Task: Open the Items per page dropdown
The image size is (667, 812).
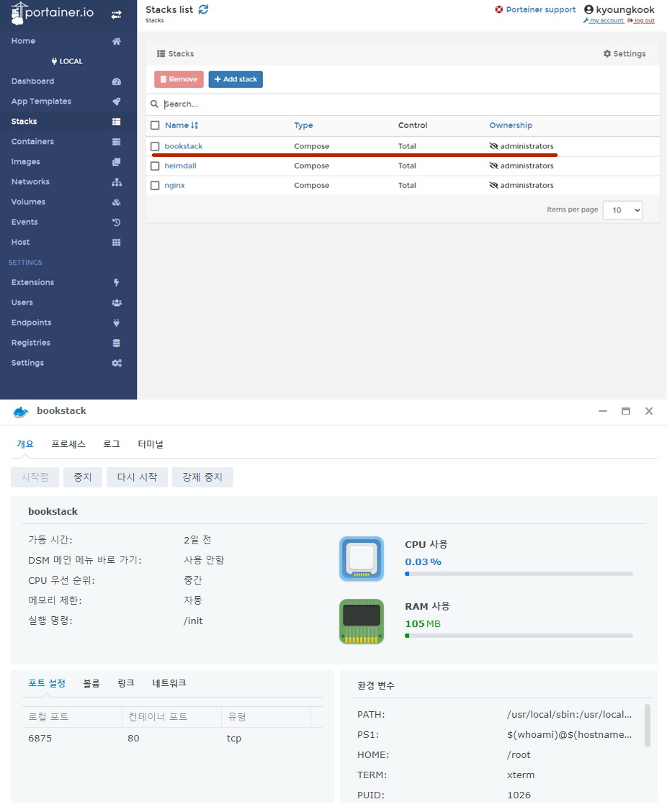Action: 623,210
